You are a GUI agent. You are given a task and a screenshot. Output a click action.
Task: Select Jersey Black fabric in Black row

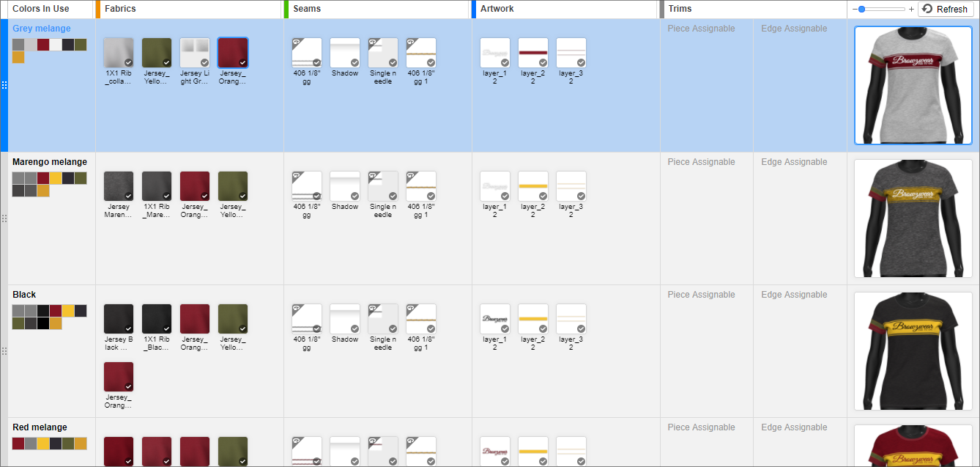click(119, 319)
